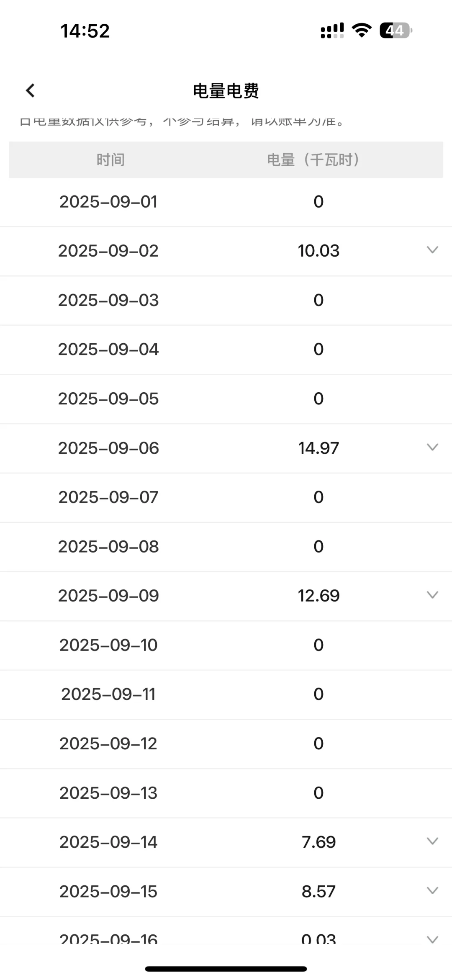
Task: Expand the 2025-09-09 usage chevron
Action: pos(432,595)
